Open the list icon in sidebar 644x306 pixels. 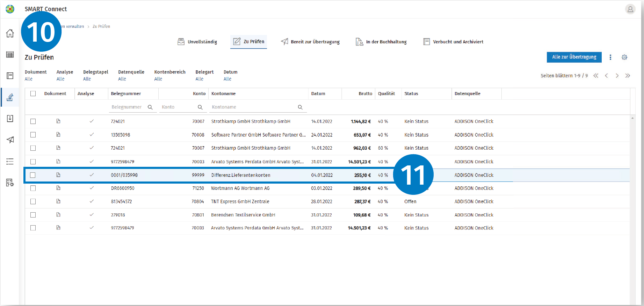point(10,162)
